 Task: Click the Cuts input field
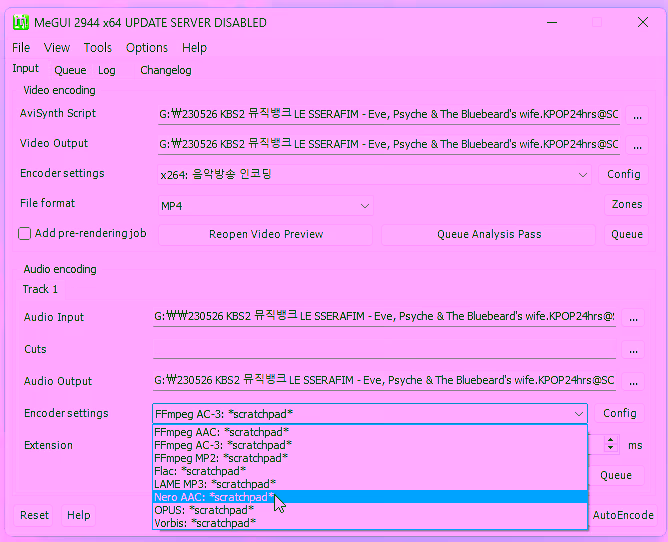pyautogui.click(x=384, y=349)
